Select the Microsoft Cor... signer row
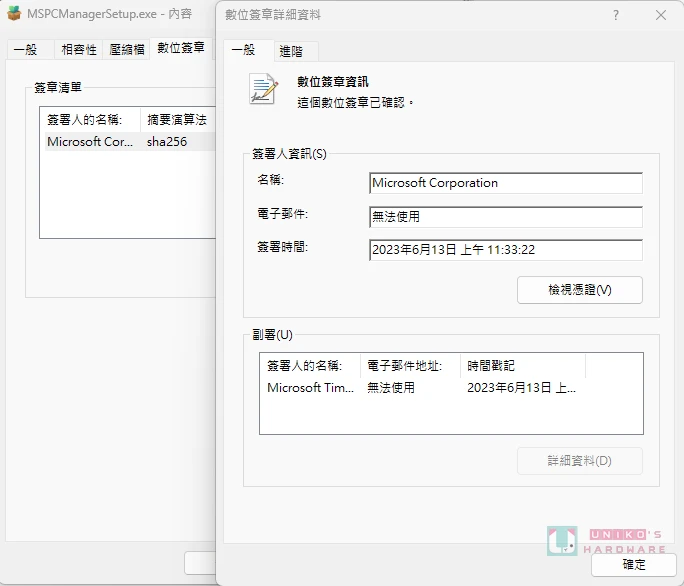684x586 pixels. (x=130, y=142)
